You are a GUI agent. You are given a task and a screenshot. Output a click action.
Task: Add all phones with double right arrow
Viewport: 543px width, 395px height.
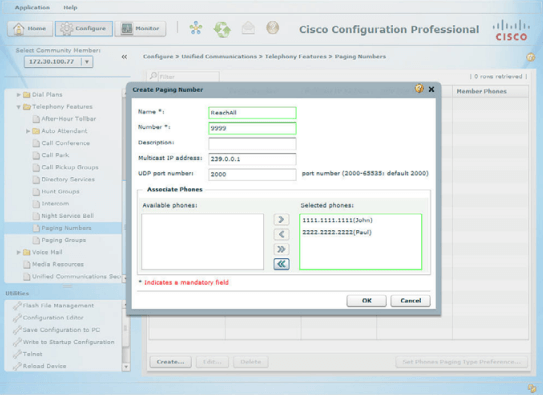[x=281, y=249]
